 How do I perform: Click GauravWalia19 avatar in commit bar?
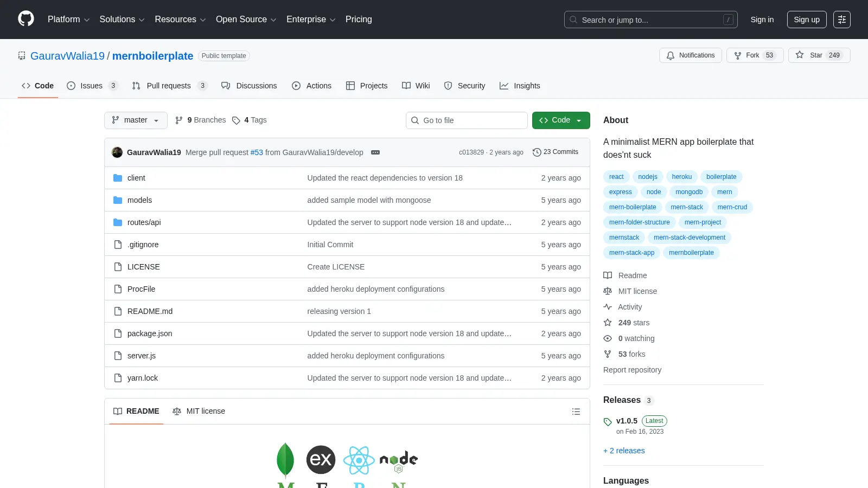tap(117, 152)
